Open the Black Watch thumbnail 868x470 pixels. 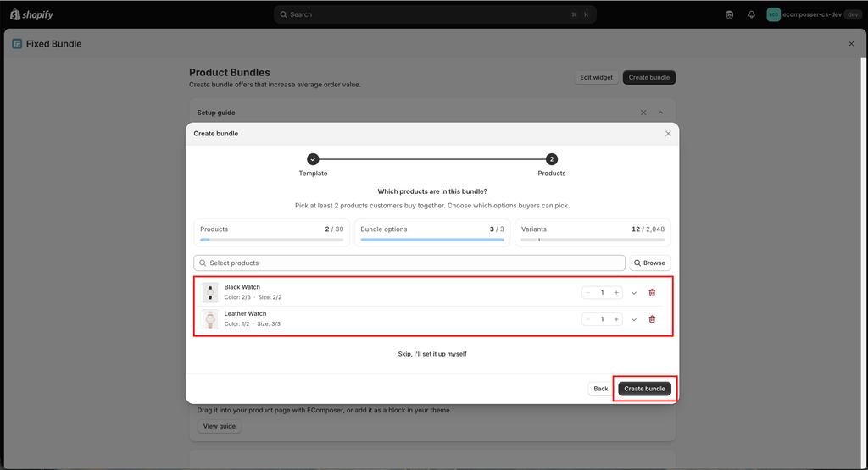point(210,292)
